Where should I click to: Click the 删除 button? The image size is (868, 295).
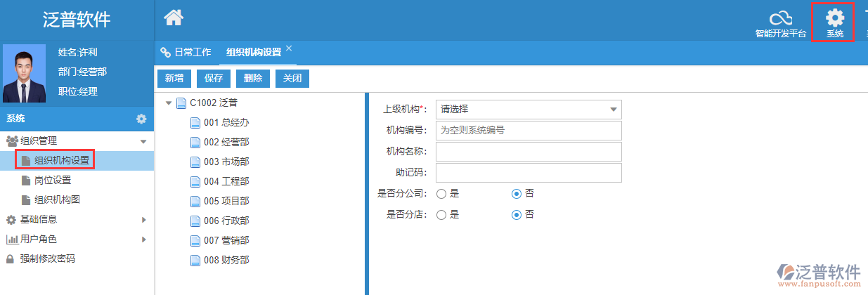253,79
